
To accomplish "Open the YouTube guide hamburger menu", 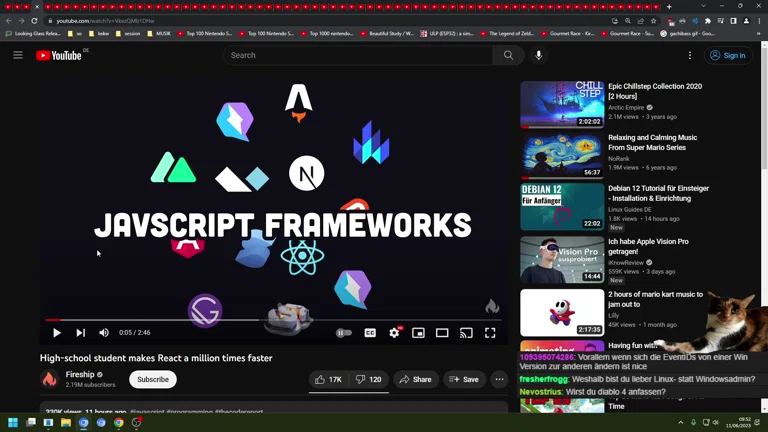I will (18, 55).
